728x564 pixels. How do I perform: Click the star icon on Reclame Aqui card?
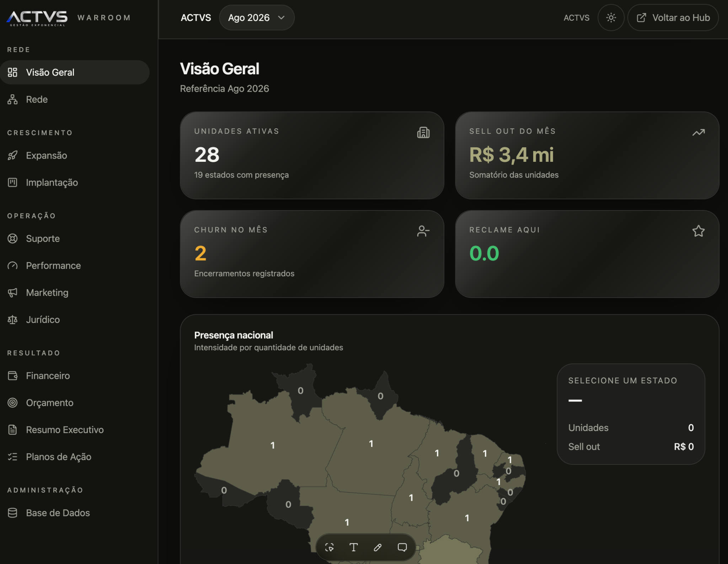698,231
